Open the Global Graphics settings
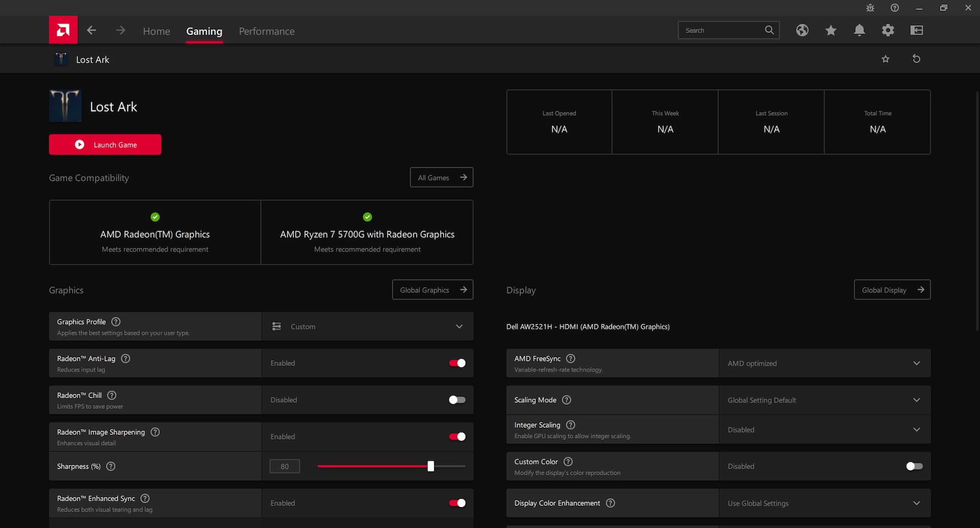This screenshot has height=528, width=980. pos(433,290)
